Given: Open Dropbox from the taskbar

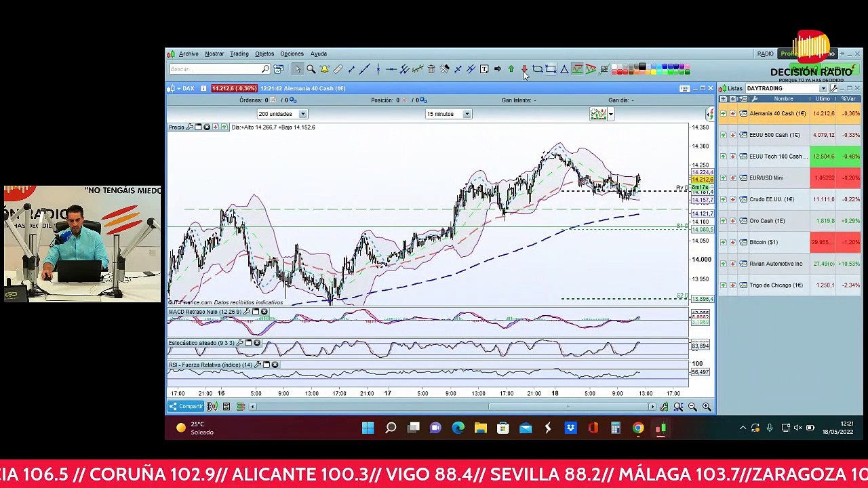Looking at the screenshot, I should pos(570,428).
